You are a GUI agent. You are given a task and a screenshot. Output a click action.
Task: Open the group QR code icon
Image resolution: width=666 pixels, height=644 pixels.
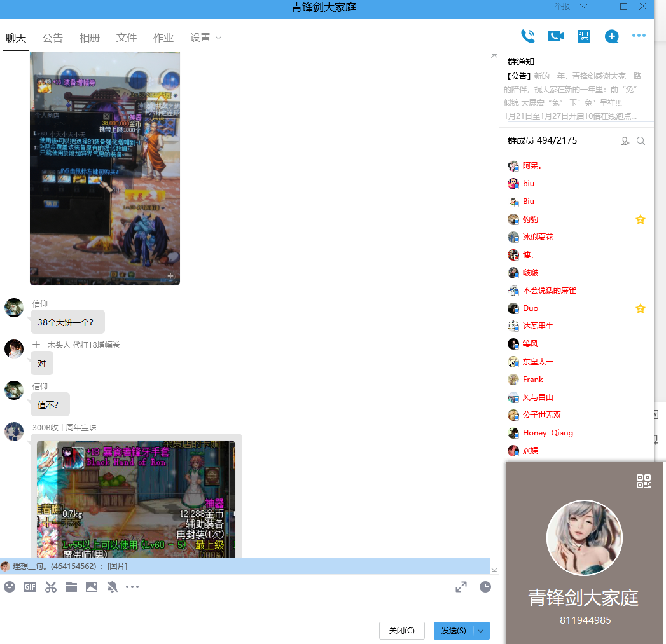click(644, 481)
